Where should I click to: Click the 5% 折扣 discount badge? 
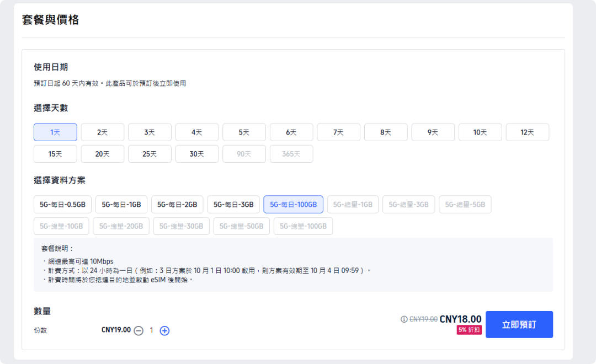[x=469, y=330]
